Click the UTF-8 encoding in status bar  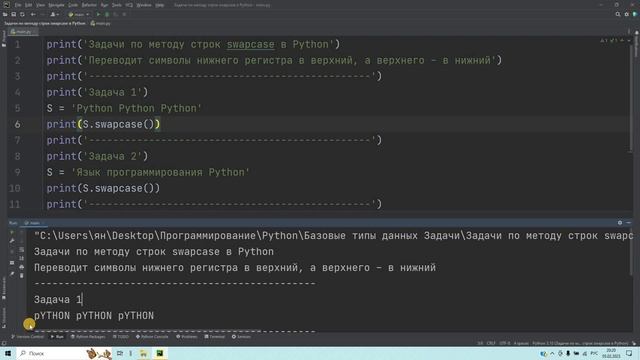point(504,343)
